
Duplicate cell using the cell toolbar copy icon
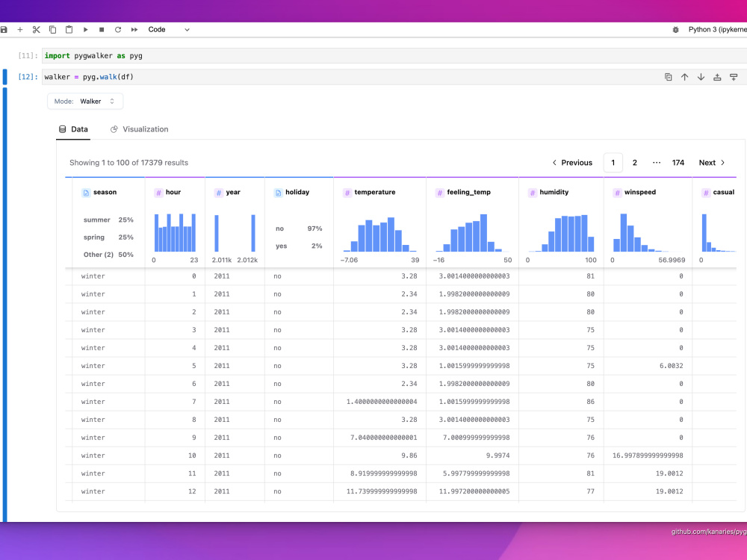click(x=669, y=77)
